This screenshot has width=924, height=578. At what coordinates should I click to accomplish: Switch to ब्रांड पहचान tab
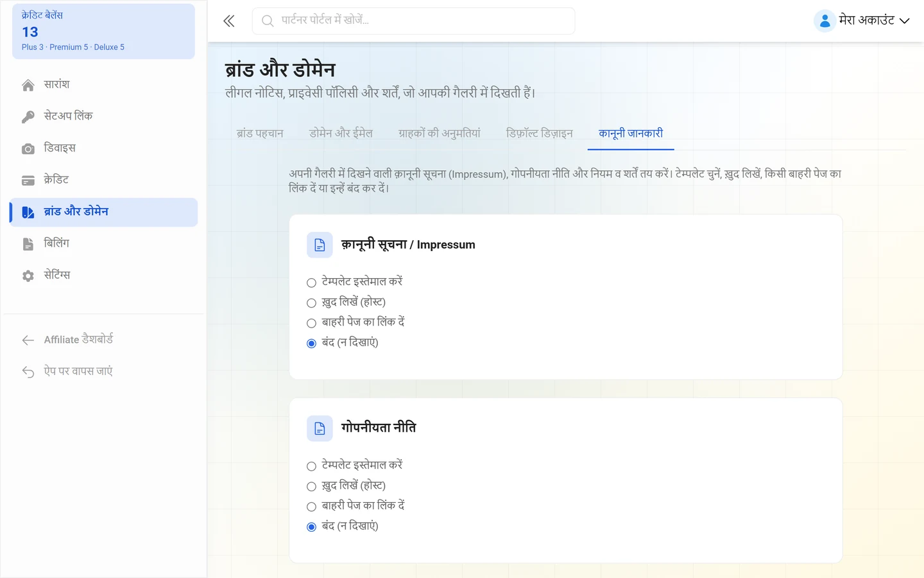(x=260, y=134)
